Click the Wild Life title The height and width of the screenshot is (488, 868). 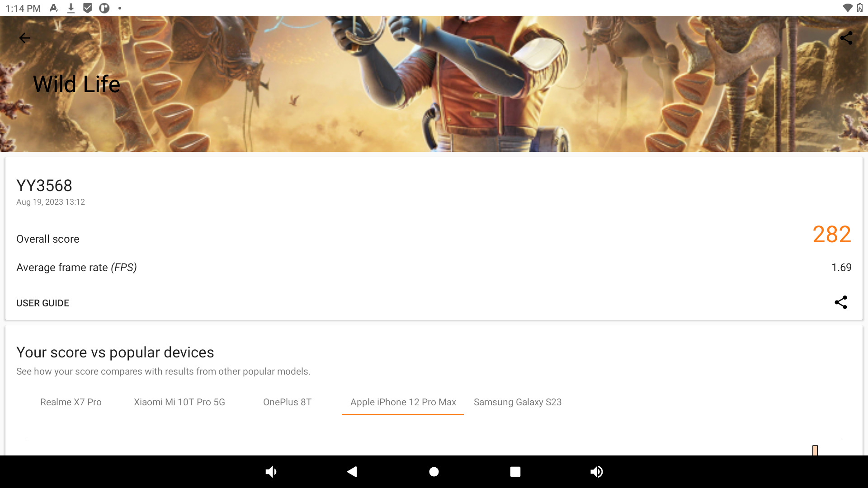click(77, 84)
